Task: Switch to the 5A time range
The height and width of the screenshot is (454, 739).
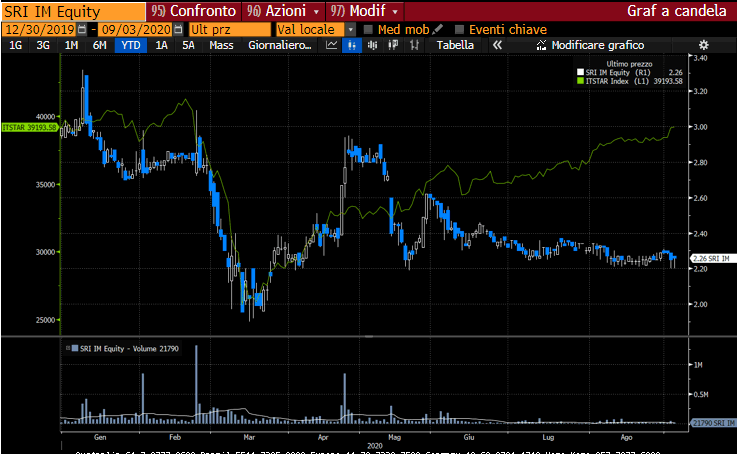Action: point(188,45)
